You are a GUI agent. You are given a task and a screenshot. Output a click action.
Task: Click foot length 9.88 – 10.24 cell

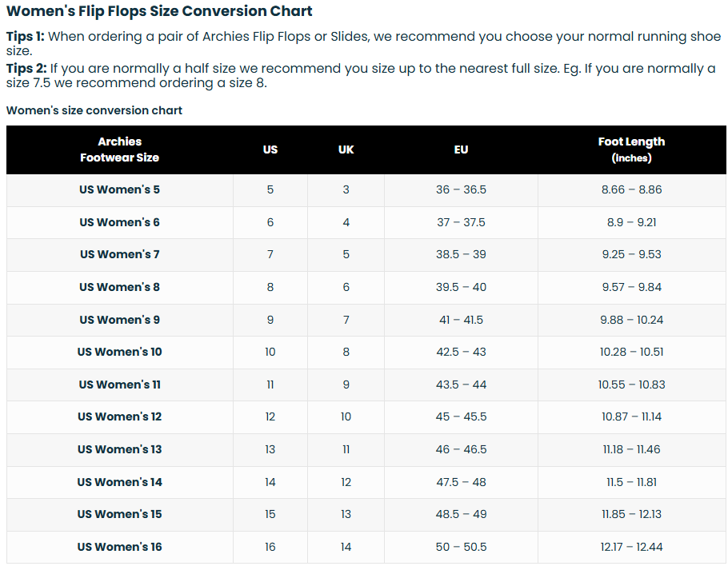(x=631, y=320)
